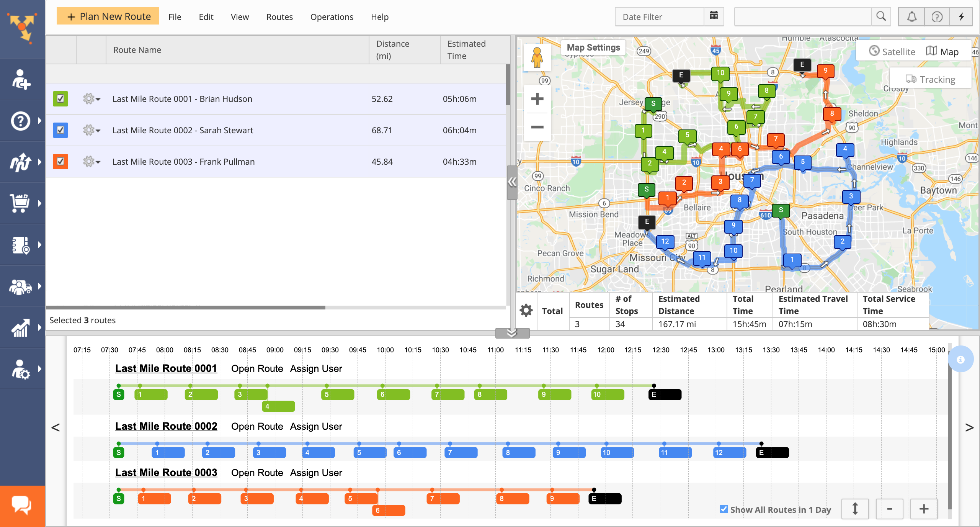Toggle the checkbox for Last Mile Route 0001
This screenshot has height=527, width=980.
61,99
